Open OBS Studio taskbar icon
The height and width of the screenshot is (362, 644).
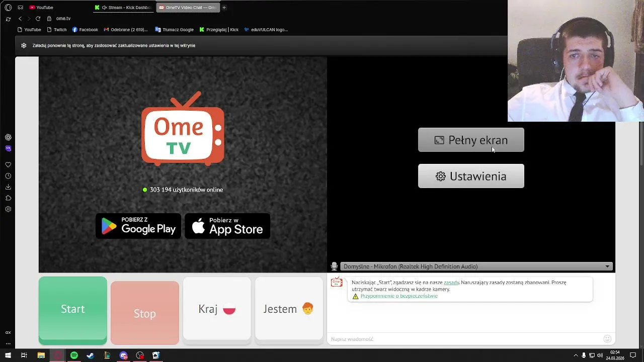click(140, 355)
